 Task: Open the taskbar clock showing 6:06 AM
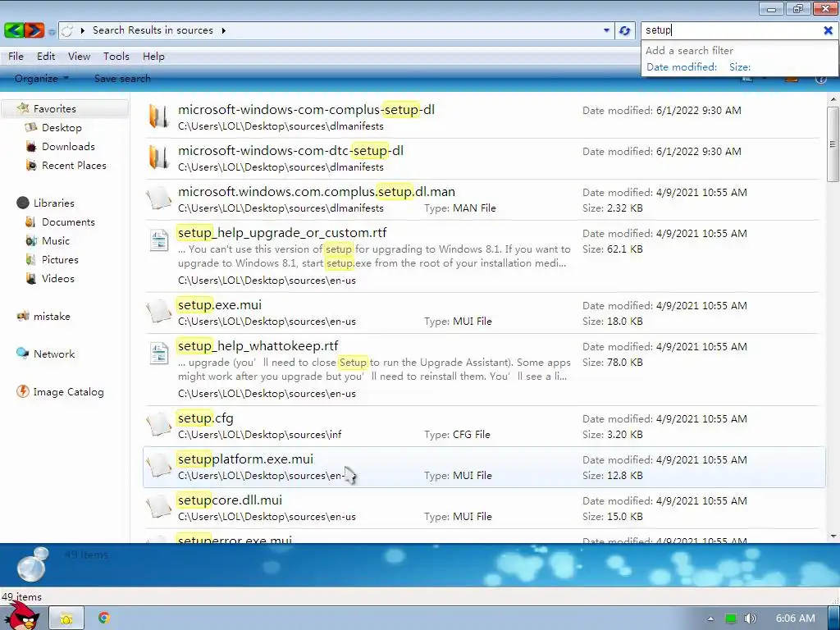(x=795, y=619)
